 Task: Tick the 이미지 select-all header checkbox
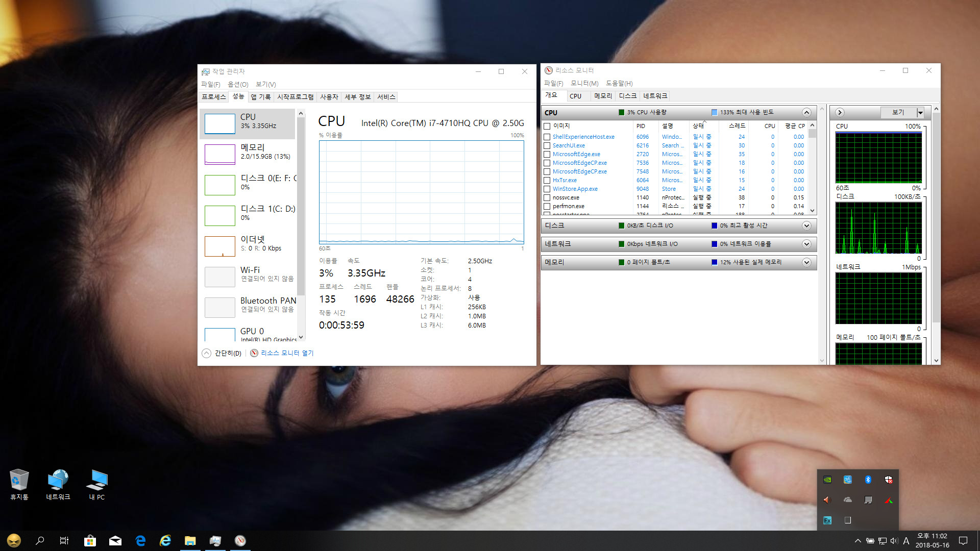click(x=547, y=126)
